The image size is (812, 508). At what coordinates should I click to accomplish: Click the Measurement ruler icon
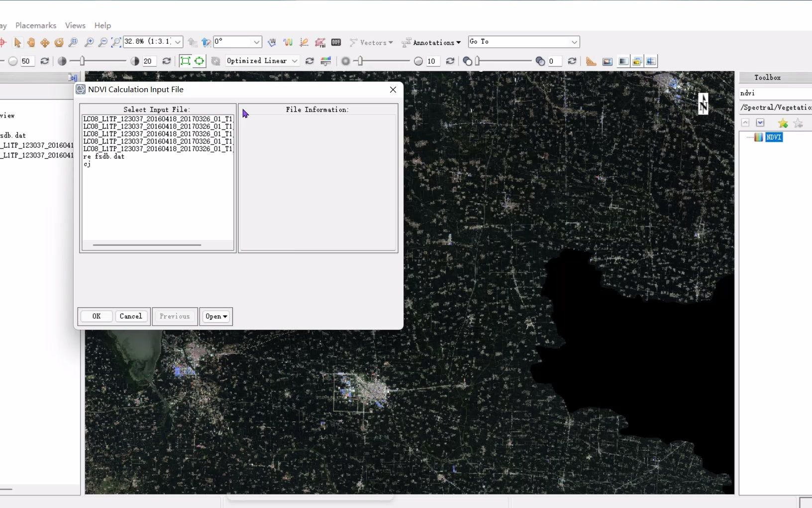[x=591, y=61]
